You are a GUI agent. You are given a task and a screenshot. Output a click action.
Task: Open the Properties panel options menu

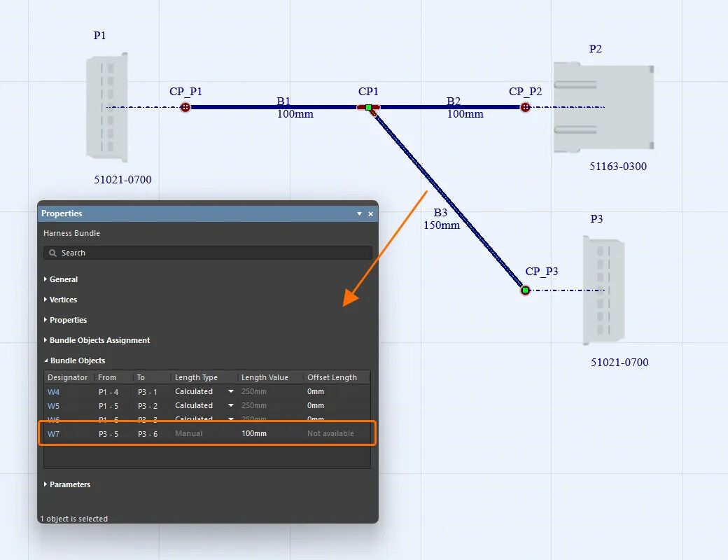point(360,213)
